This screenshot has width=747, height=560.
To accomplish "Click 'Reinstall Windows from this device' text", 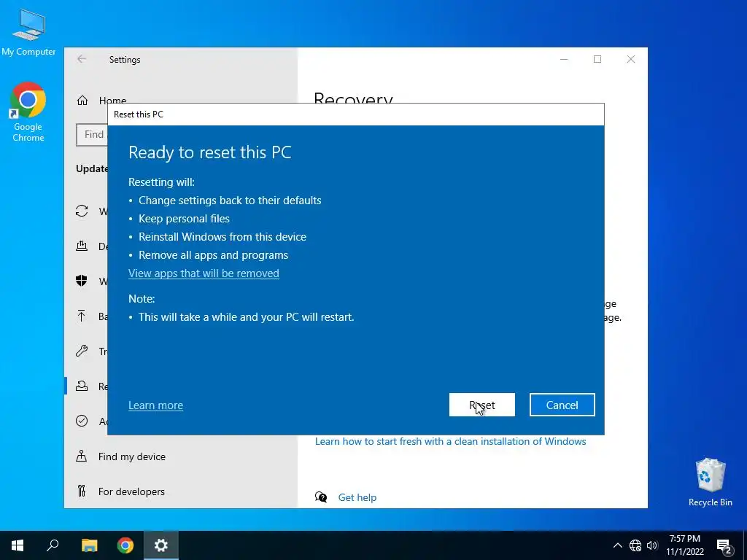I will [222, 237].
